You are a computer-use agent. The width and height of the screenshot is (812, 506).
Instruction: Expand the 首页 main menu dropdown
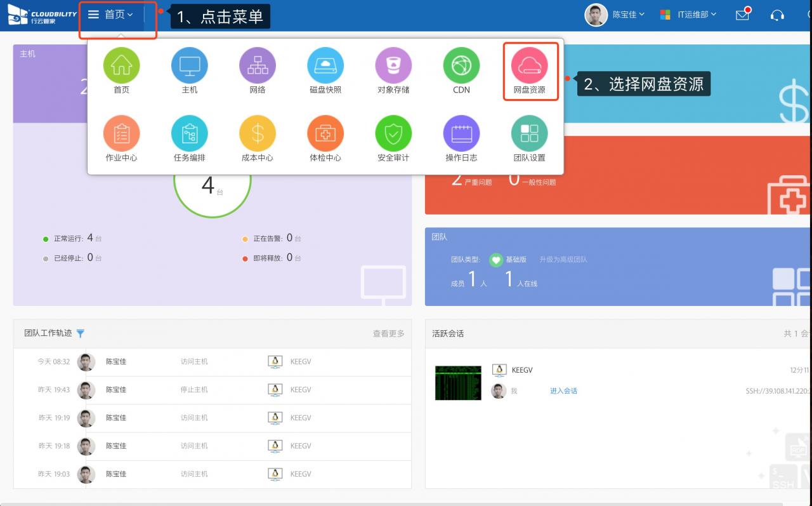[111, 15]
